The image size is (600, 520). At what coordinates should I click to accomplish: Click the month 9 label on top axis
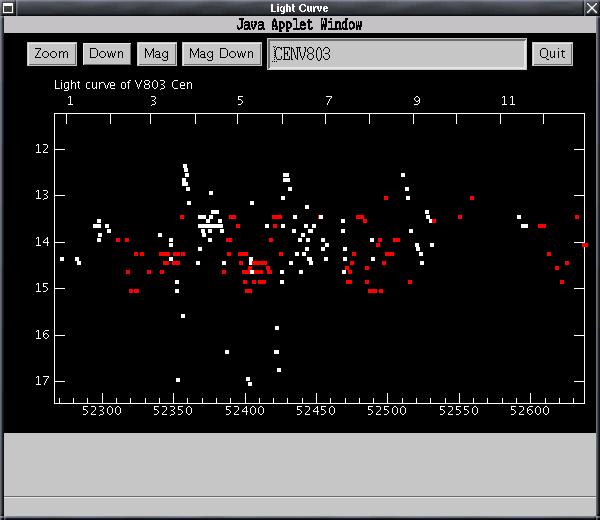[x=417, y=101]
